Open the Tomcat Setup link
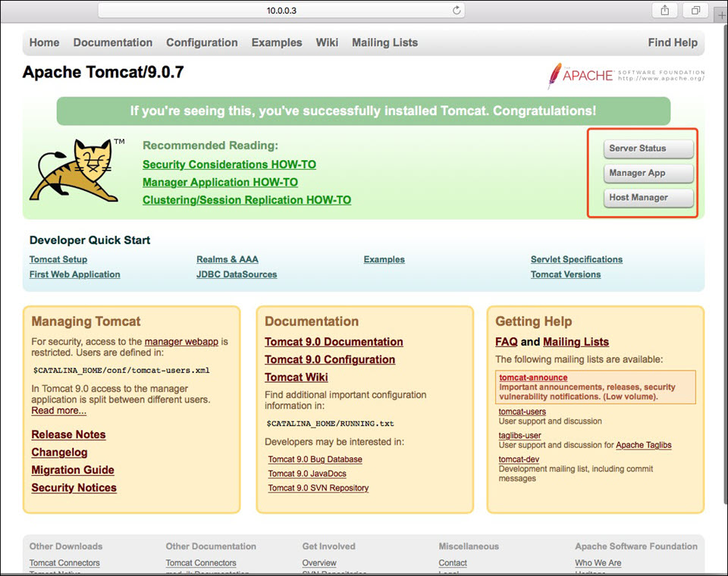This screenshot has height=576, width=728. [58, 259]
